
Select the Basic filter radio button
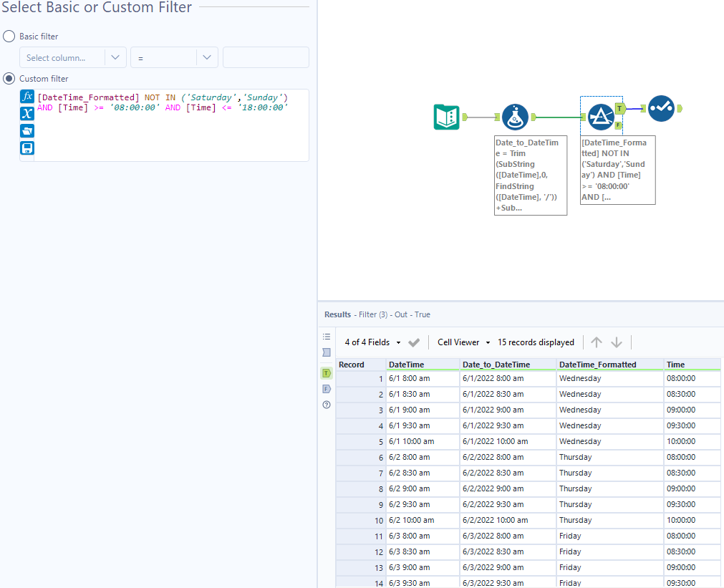click(9, 37)
